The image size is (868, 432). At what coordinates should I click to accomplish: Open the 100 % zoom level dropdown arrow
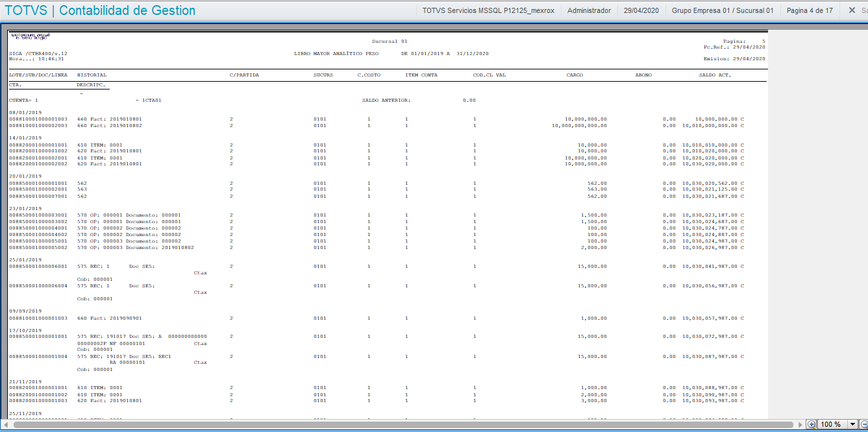coord(853,424)
